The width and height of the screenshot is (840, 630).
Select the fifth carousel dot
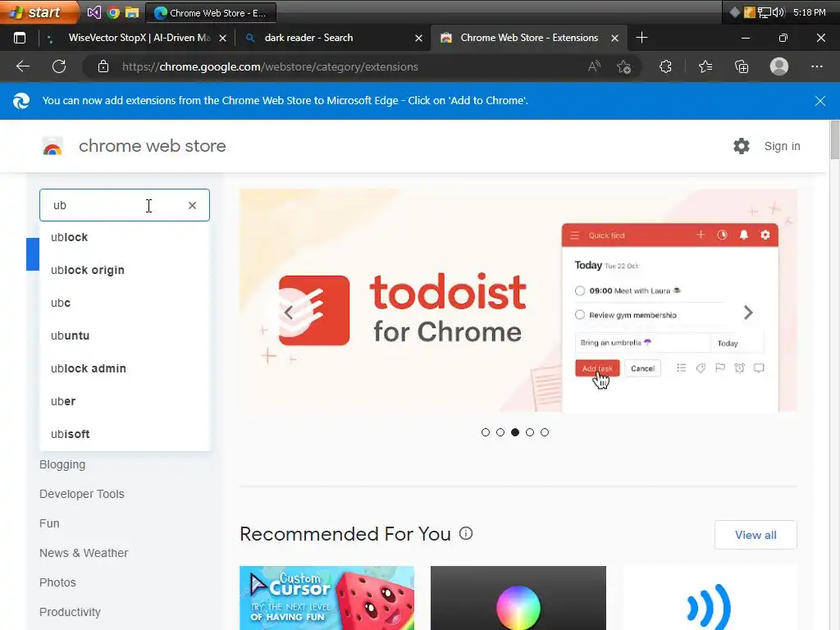(545, 432)
